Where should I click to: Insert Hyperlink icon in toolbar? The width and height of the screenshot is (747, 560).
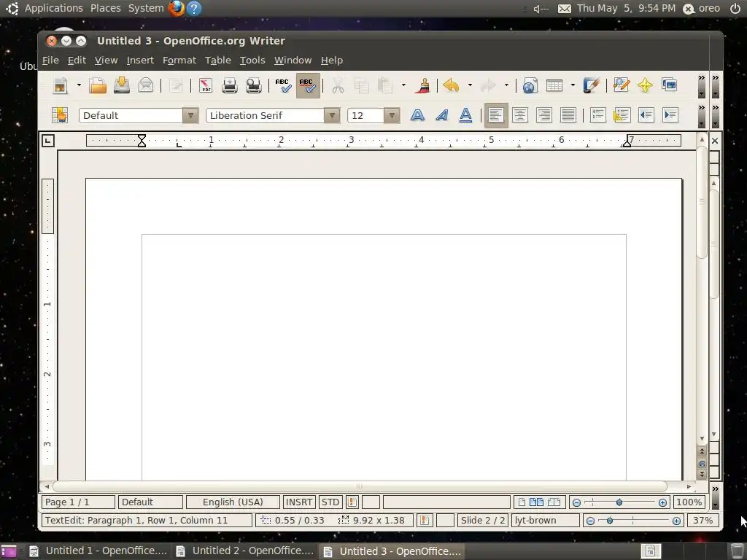click(530, 86)
